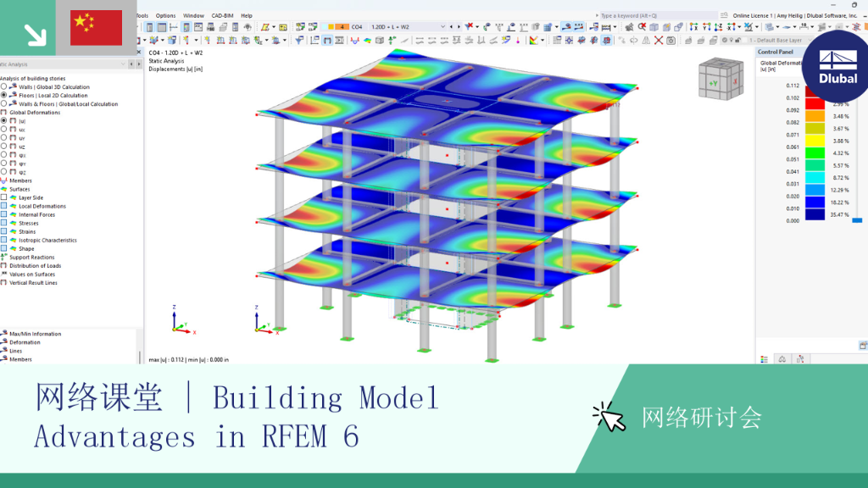Select the uZ deformation radio button

click(x=4, y=146)
